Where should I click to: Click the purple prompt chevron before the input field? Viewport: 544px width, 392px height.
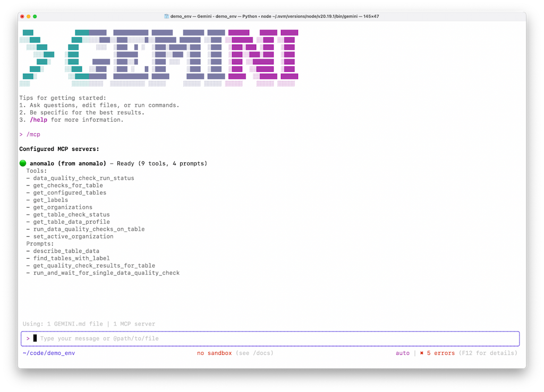[x=28, y=338]
